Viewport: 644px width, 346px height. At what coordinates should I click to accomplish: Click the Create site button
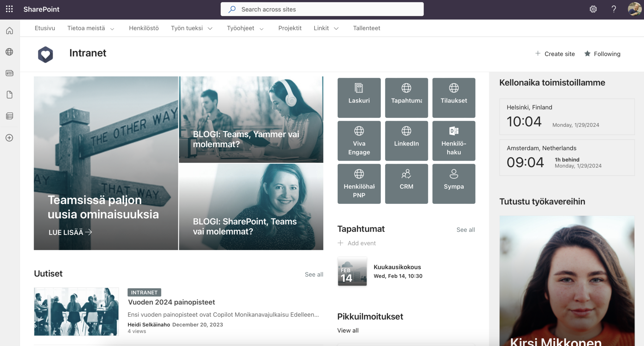[555, 54]
